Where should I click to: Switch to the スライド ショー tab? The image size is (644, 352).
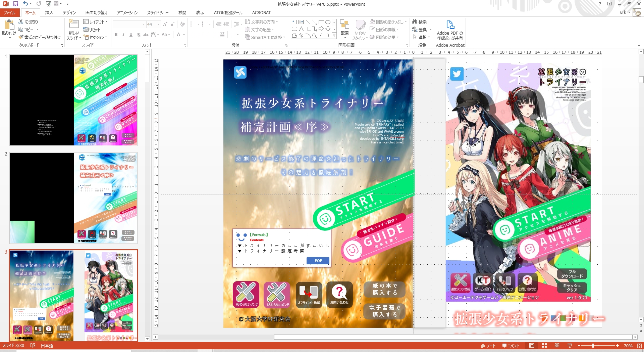(158, 12)
